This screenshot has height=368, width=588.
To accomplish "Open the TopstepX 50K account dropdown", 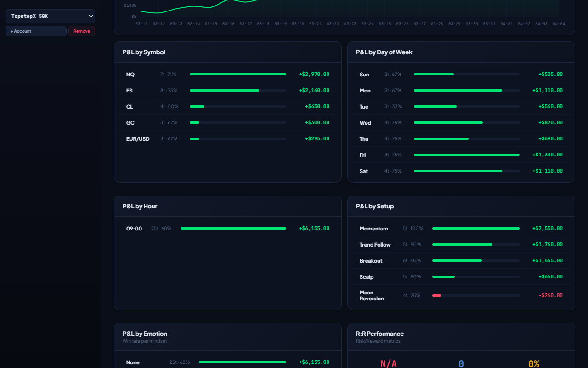I will [x=50, y=16].
